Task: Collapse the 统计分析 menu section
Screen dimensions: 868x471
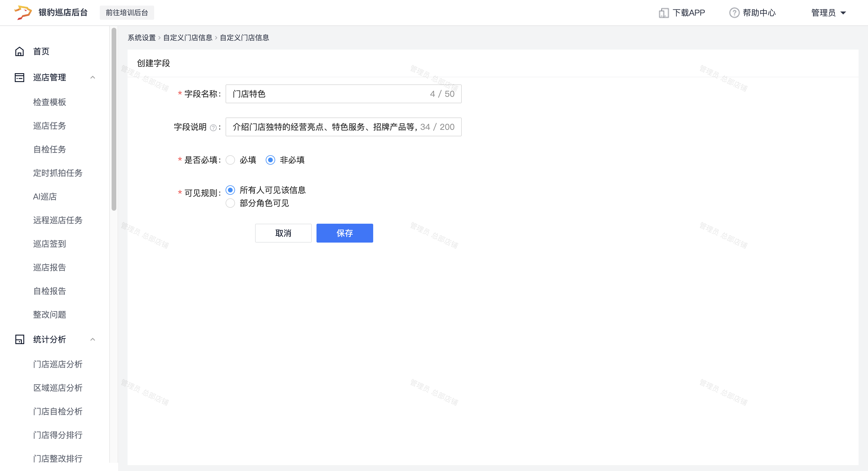Action: (93, 339)
